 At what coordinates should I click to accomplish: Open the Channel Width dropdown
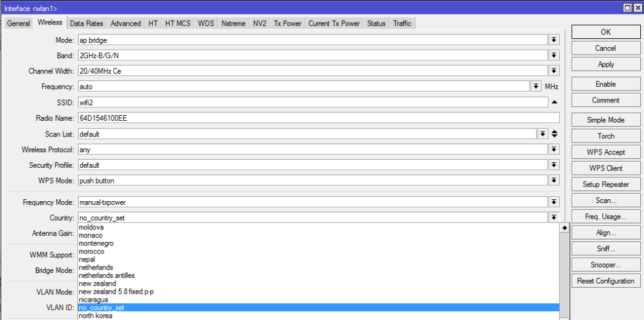coord(553,71)
